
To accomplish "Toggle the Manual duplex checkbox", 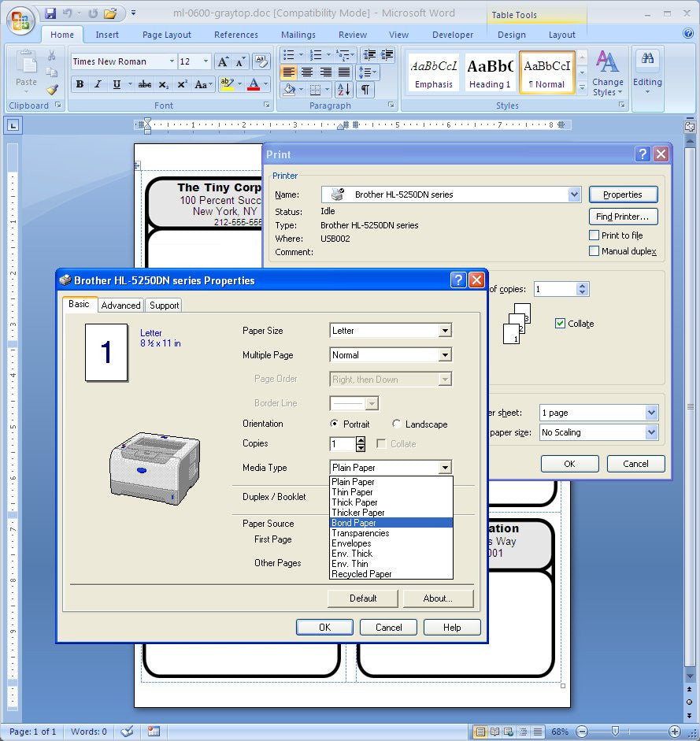I will coord(594,251).
